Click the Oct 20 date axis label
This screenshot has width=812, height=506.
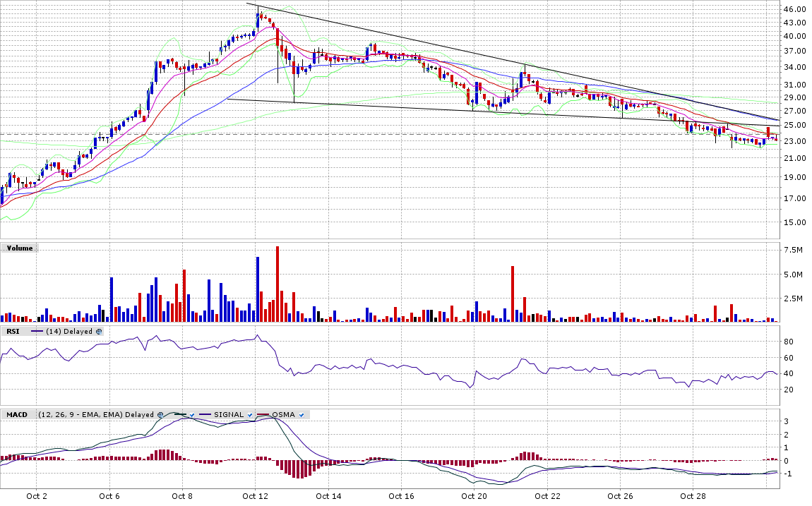pos(474,496)
